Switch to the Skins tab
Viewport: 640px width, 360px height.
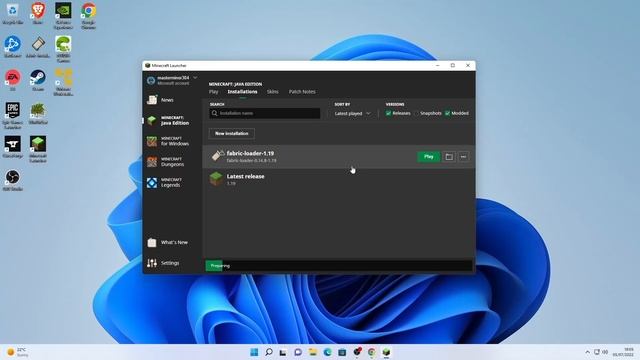pos(273,92)
